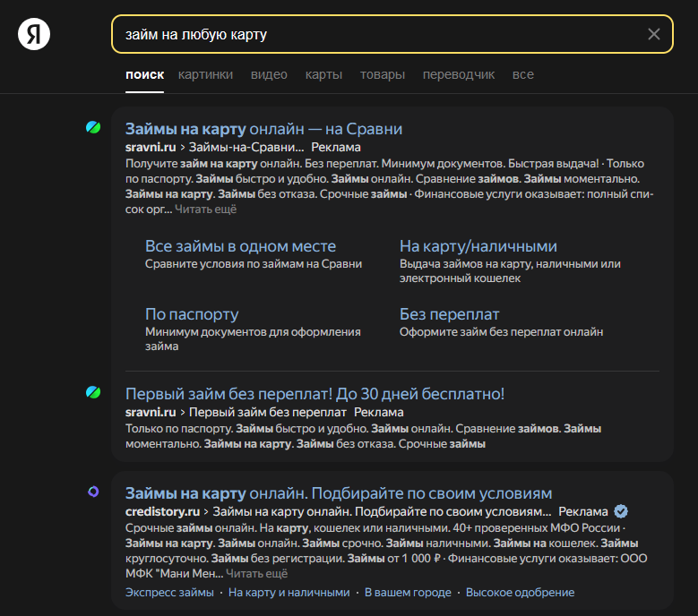
Task: Click description 'Минимум документов для оформления займа'
Action: [253, 339]
